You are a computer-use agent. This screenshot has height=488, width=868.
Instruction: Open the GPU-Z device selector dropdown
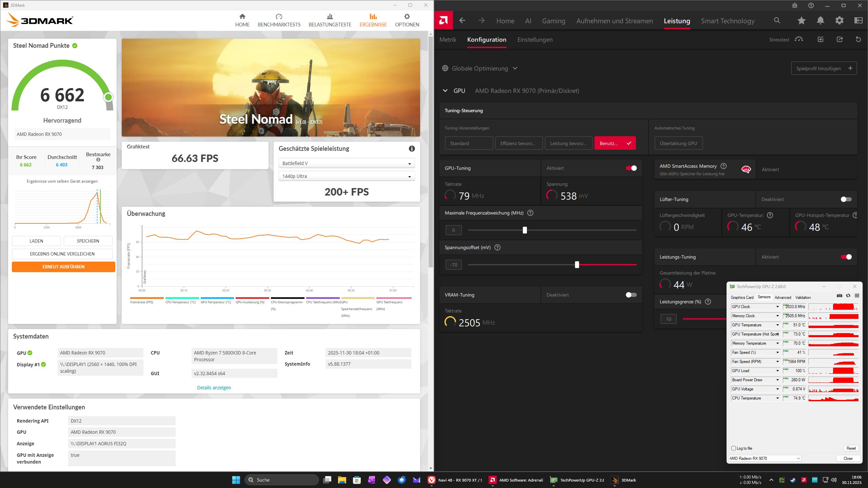pos(765,458)
